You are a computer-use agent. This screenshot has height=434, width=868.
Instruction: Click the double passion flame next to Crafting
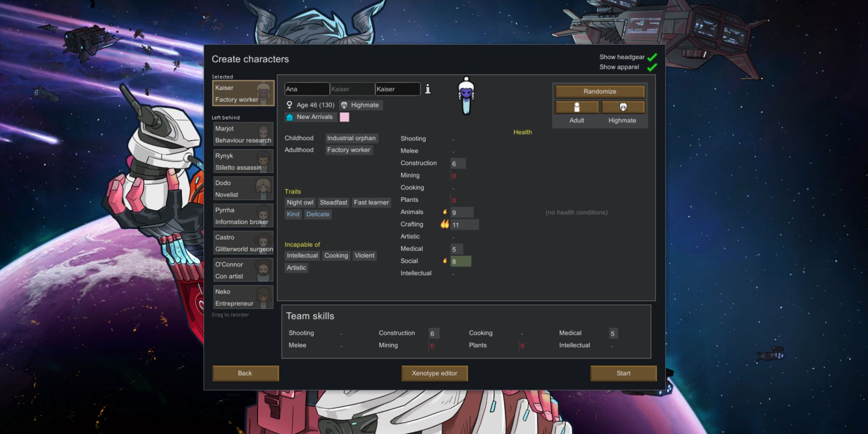(x=445, y=224)
